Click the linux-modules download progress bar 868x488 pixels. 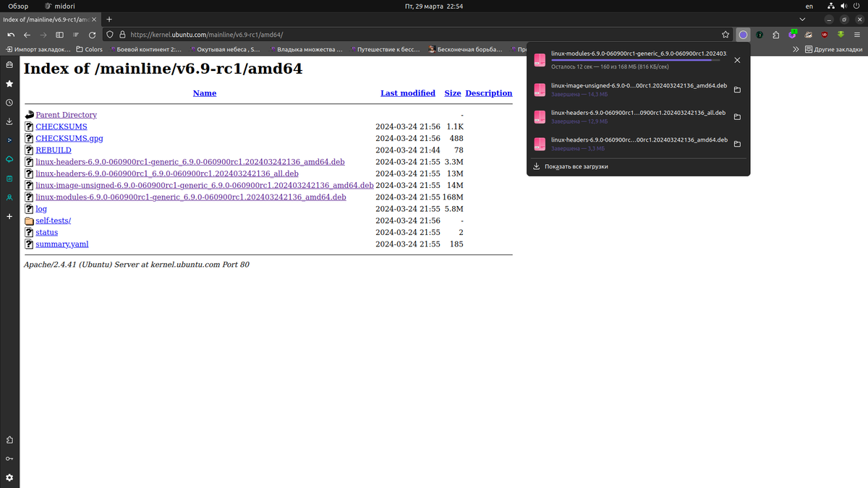click(636, 61)
